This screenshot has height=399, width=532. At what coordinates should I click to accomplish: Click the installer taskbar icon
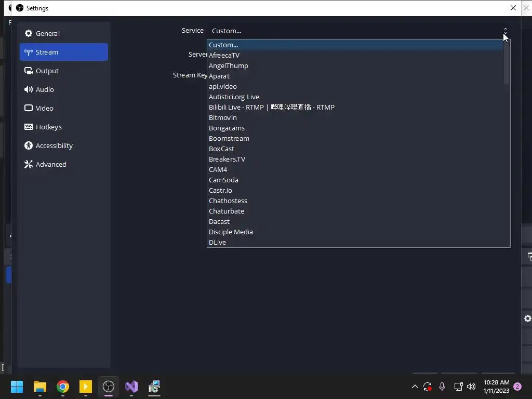pos(154,387)
